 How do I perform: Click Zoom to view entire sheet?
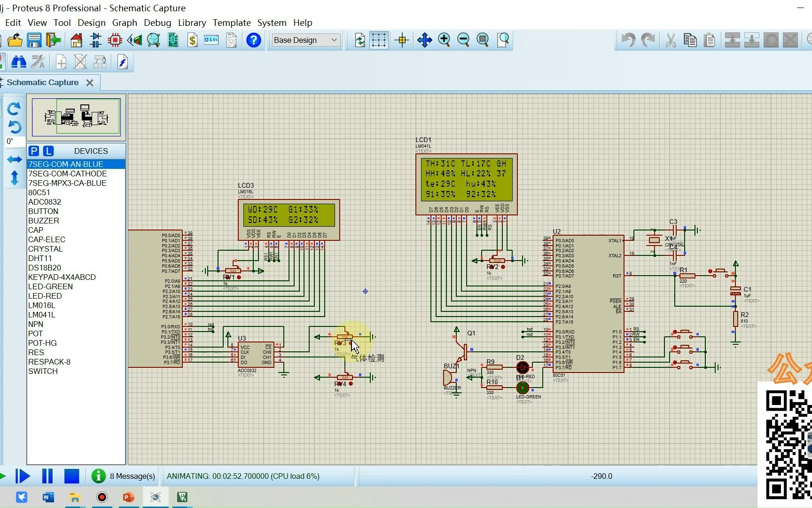pyautogui.click(x=483, y=40)
